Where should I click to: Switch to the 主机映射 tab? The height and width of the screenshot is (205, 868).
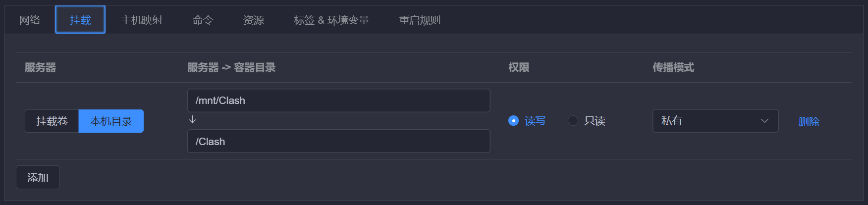point(142,20)
